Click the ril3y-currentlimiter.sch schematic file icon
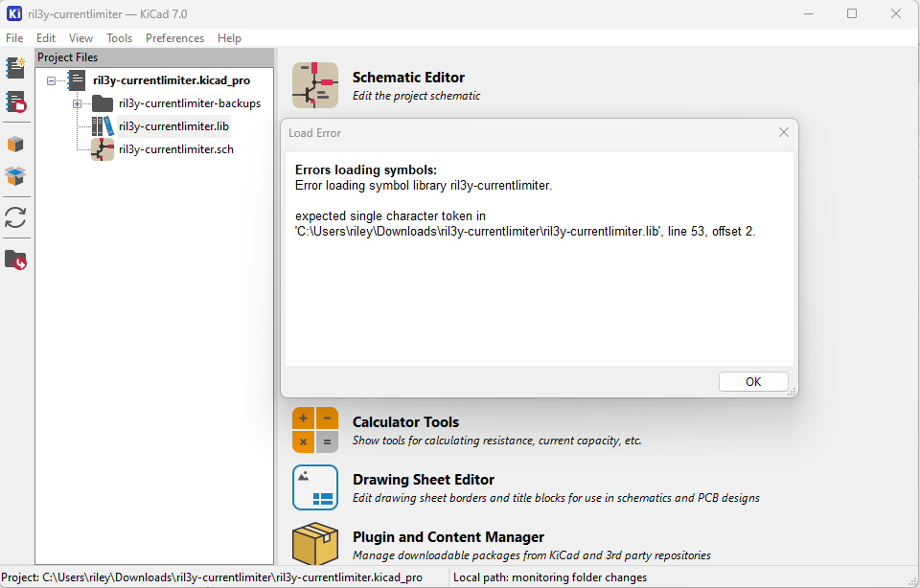920x588 pixels. point(103,149)
